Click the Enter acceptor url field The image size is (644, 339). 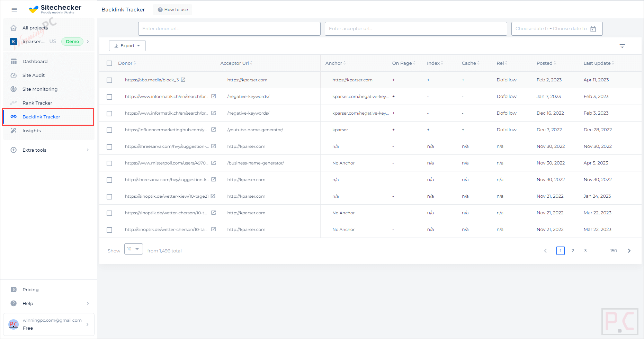tap(416, 29)
